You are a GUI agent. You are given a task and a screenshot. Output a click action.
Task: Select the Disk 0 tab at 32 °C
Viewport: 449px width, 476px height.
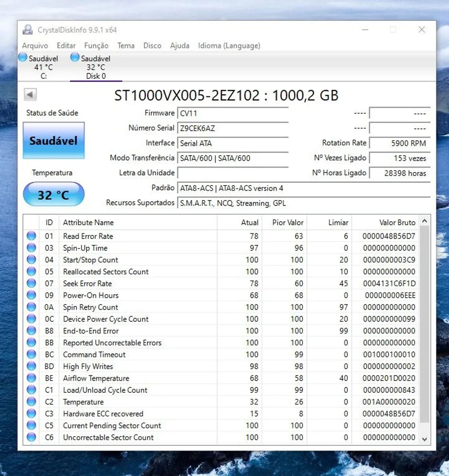pos(96,67)
